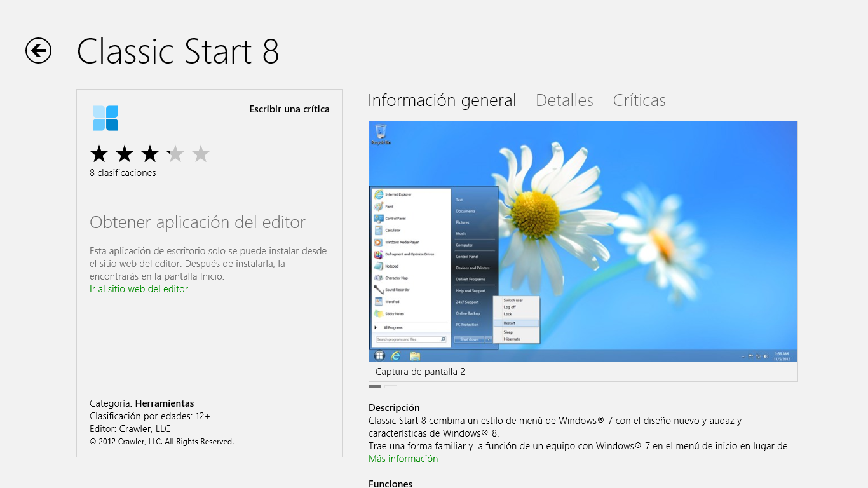Viewport: 868px width, 488px height.
Task: Click the star rating display
Action: point(150,154)
